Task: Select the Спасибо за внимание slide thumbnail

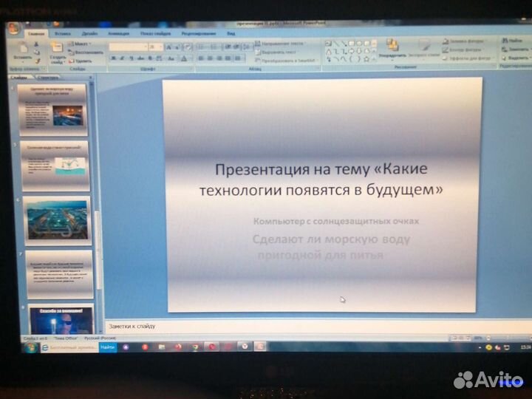Action: tap(61, 320)
